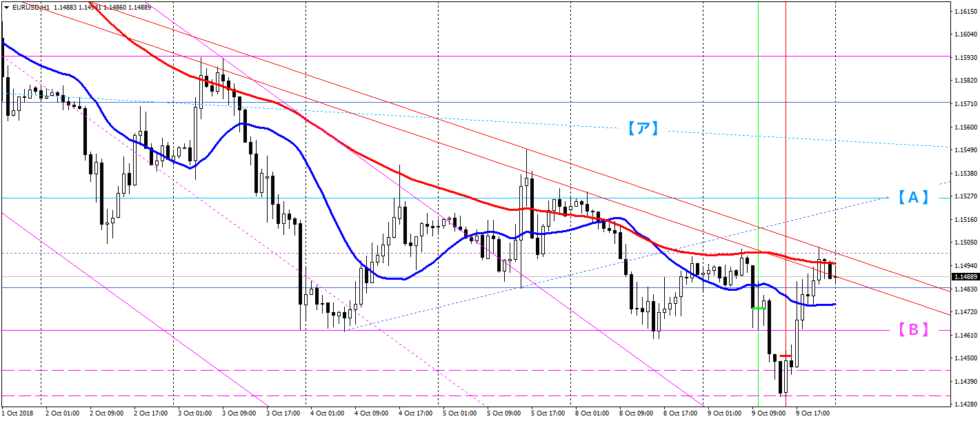Click time axis label 8 Oct 17:00

[x=681, y=414]
